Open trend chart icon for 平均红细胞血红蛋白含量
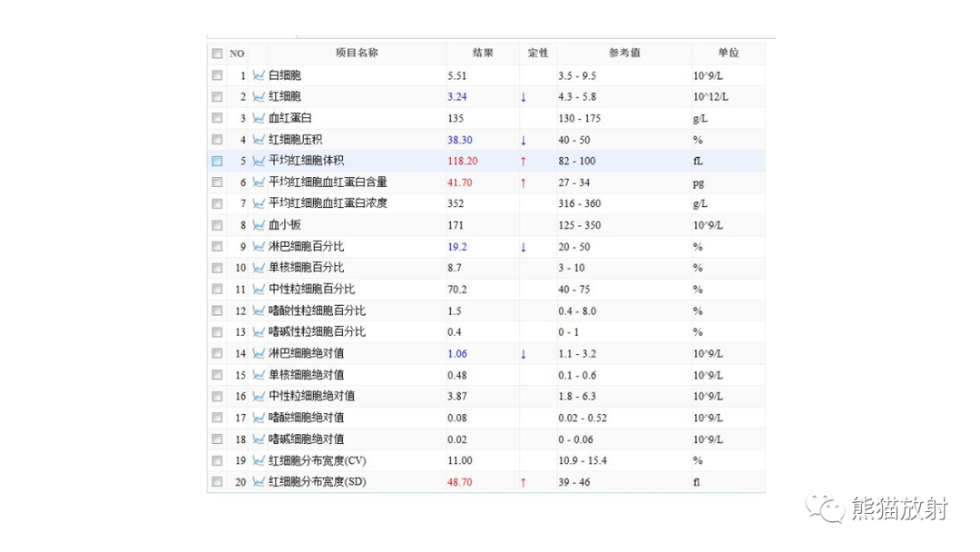 pyautogui.click(x=258, y=182)
